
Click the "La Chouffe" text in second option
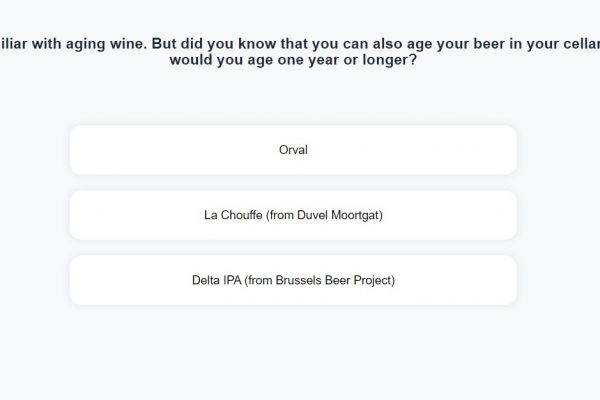pyautogui.click(x=231, y=215)
